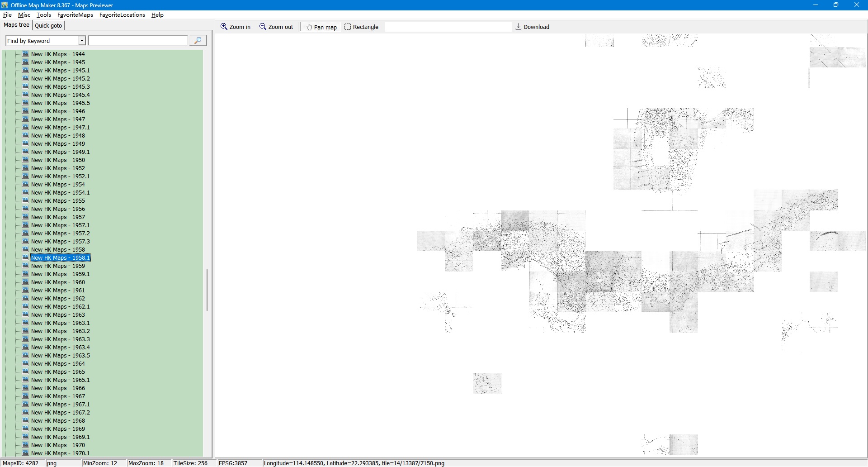This screenshot has width=868, height=467.
Task: Open the Find by Keyword dropdown
Action: (82, 41)
